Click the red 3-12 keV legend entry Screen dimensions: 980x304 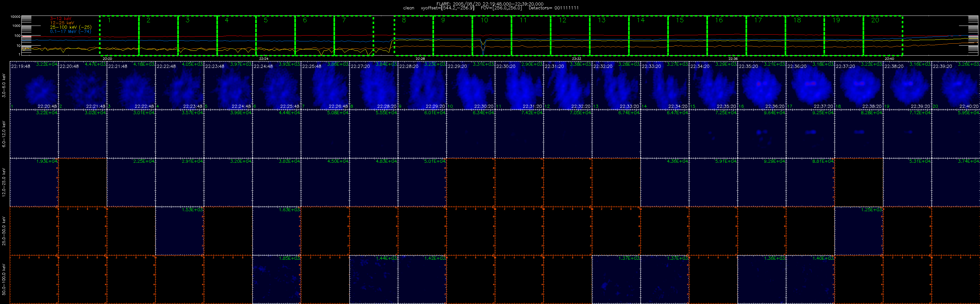pos(61,19)
